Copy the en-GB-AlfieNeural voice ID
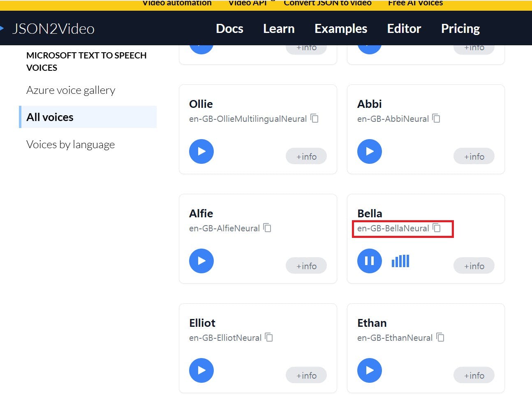This screenshot has height=398, width=532. 267,228
